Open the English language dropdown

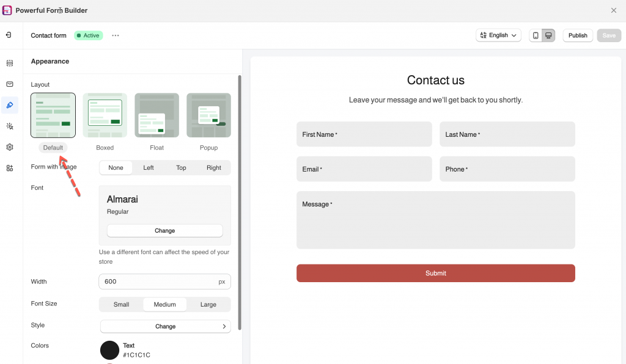(x=498, y=35)
